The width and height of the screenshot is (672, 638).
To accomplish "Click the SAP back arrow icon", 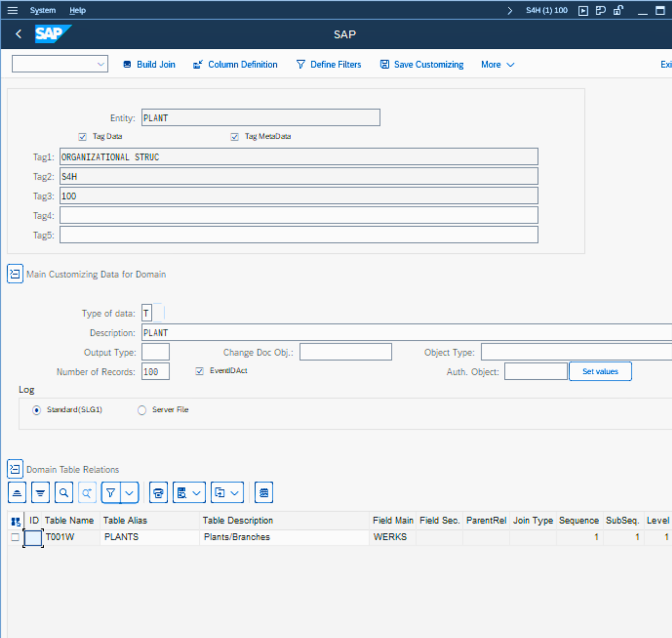I will (x=18, y=34).
